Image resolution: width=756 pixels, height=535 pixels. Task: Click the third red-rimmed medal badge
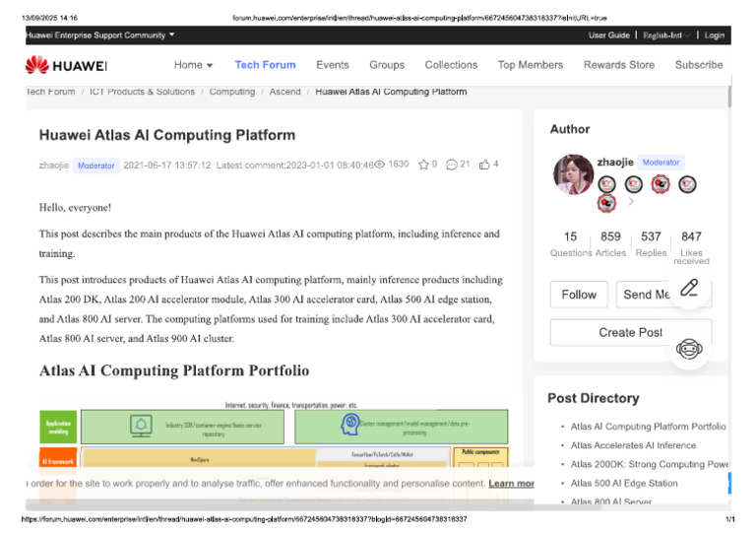661,184
